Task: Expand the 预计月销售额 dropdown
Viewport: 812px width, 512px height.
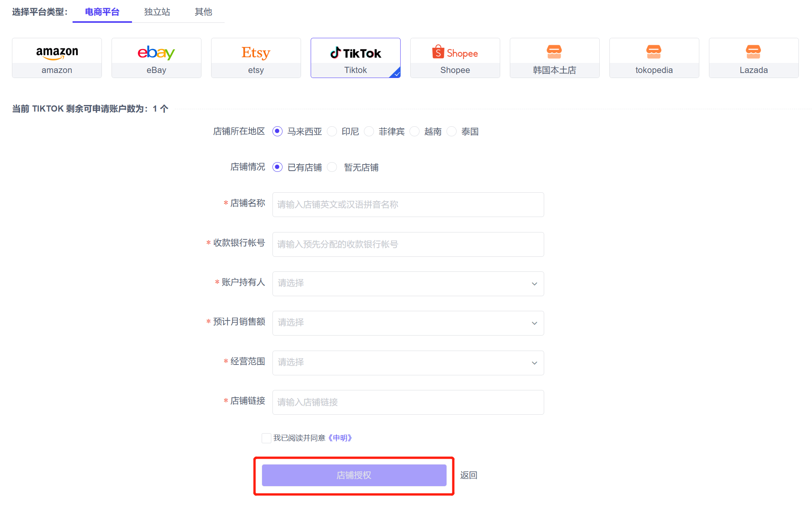Action: pyautogui.click(x=408, y=323)
